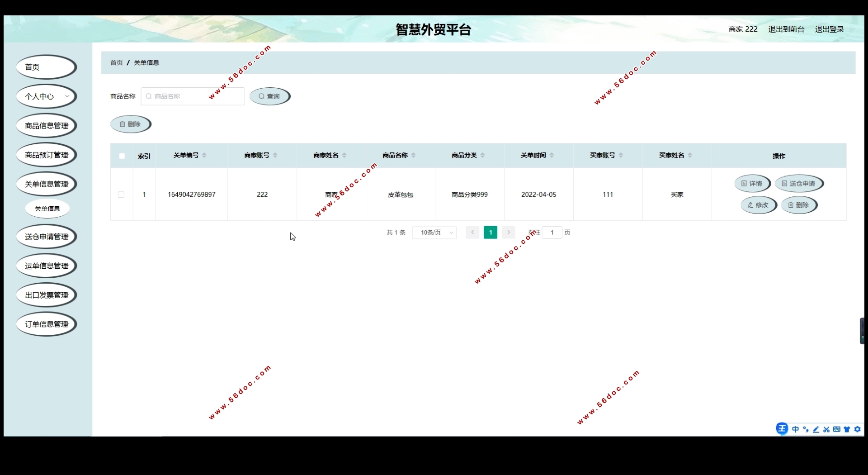Open the IME settings gear
The image size is (868, 475).
click(858, 429)
